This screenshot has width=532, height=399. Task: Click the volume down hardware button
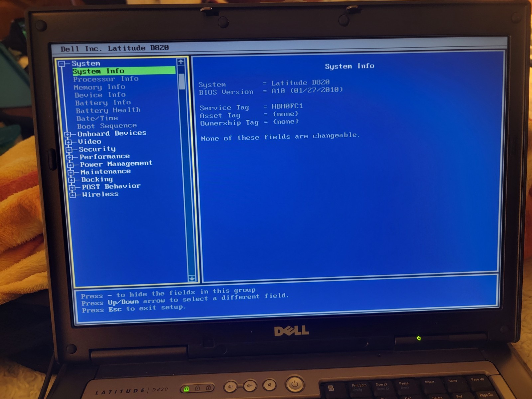coord(230,386)
